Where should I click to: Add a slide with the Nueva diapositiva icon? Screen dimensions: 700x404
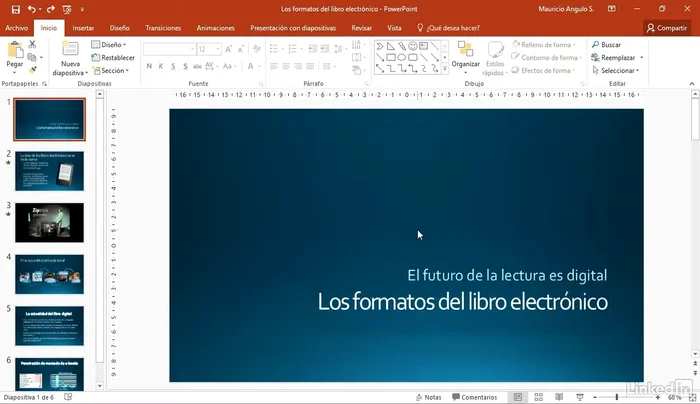tap(70, 49)
